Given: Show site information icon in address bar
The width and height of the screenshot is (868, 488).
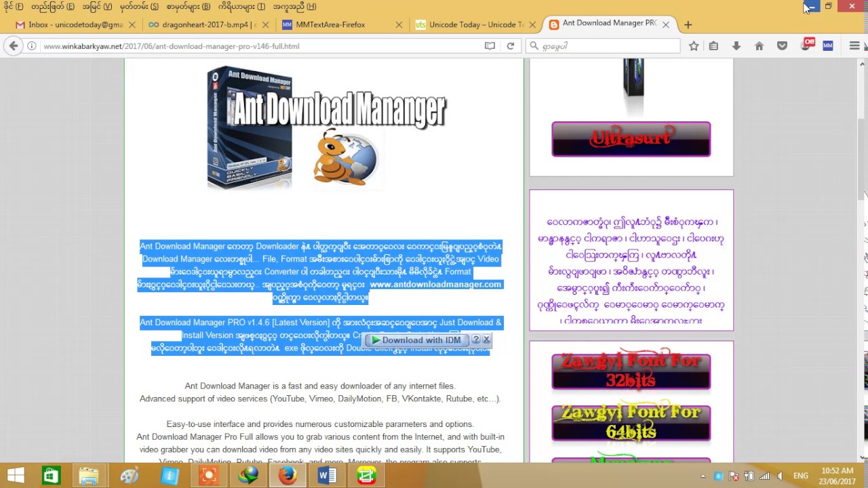Looking at the screenshot, I should (x=31, y=46).
